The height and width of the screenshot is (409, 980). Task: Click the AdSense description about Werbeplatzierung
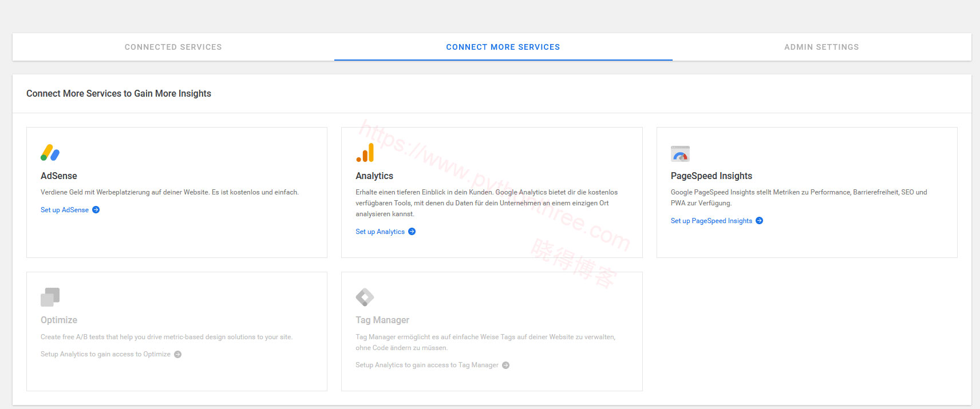coord(169,192)
